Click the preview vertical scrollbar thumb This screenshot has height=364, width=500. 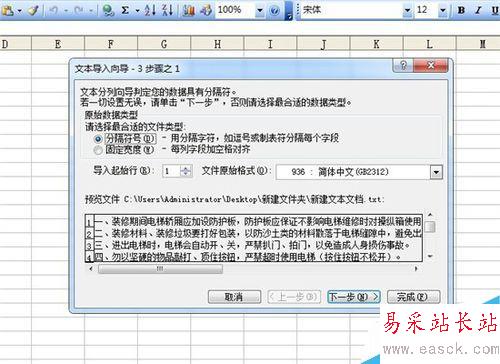pyautogui.click(x=431, y=227)
